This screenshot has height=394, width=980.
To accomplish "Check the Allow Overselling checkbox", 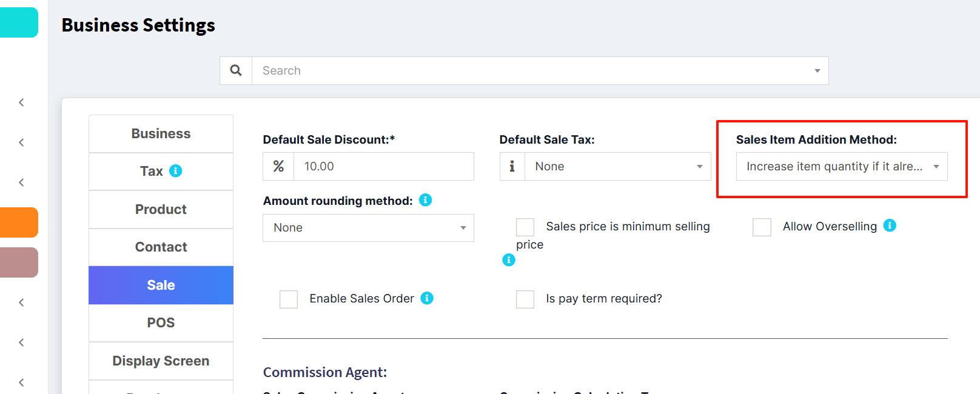I will coord(762,227).
